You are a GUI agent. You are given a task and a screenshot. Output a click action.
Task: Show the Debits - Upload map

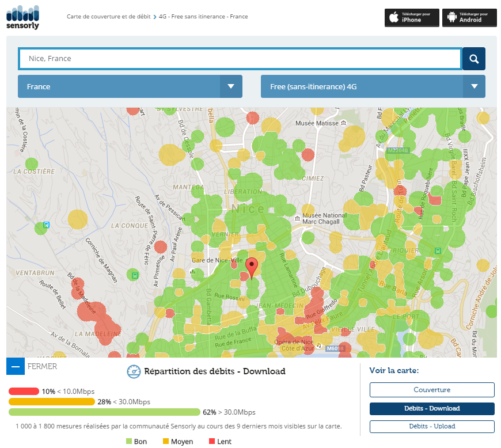[x=432, y=427]
